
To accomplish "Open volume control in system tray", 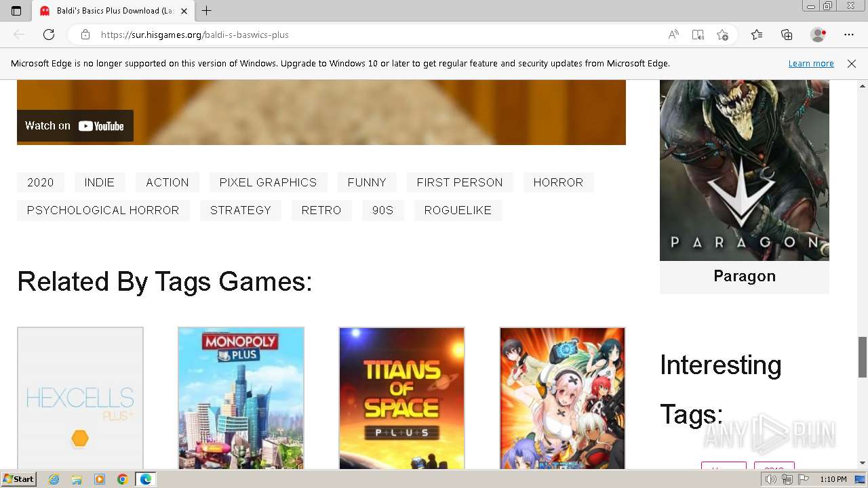I will (771, 479).
